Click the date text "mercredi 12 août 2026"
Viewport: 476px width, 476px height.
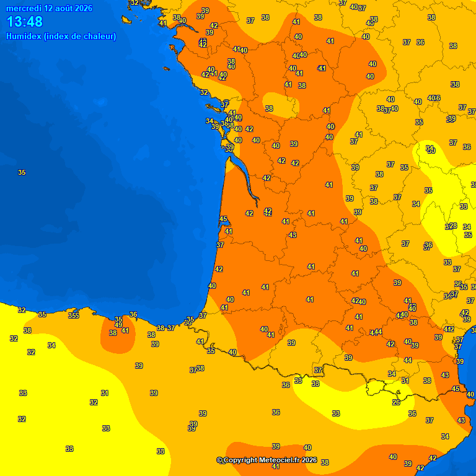point(49,8)
